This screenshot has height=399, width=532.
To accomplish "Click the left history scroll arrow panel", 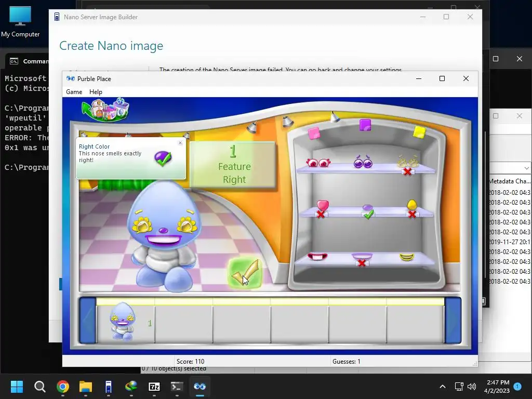I will coord(87,320).
